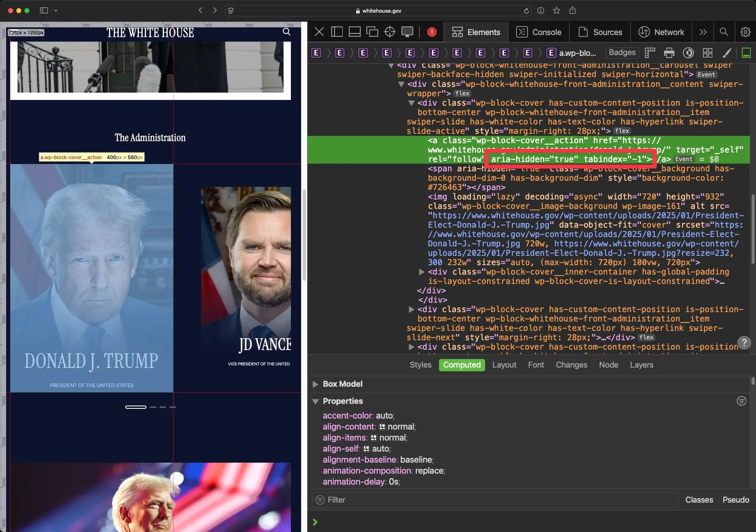
Task: Click the Safari sidebar toggle icon
Action: [x=44, y=11]
